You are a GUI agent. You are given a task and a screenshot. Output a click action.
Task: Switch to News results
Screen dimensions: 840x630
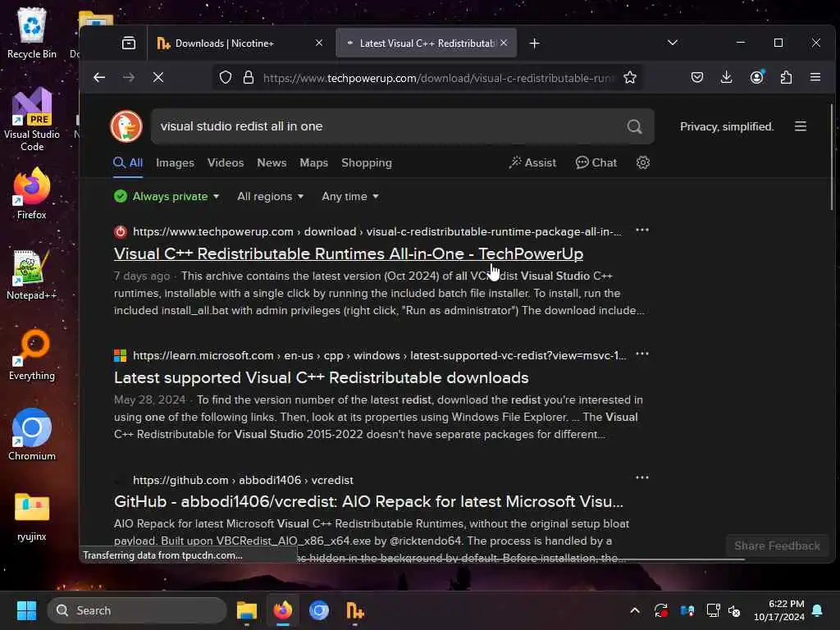coord(272,163)
